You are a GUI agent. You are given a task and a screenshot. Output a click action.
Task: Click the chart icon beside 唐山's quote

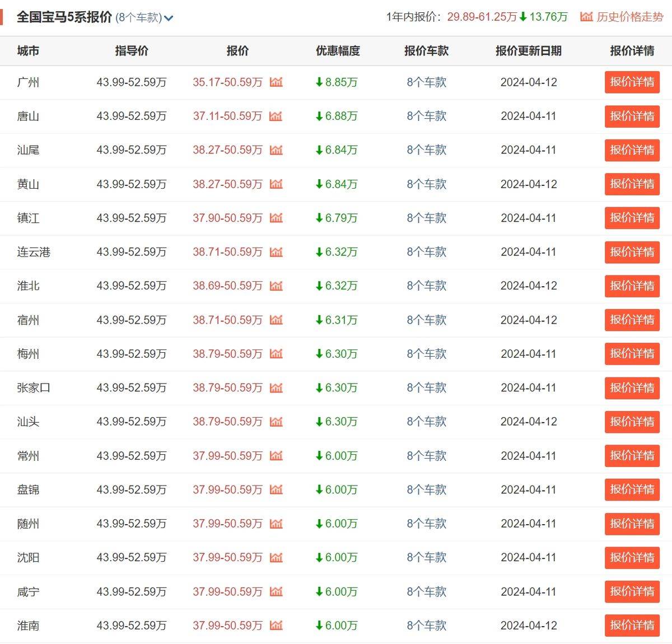tap(276, 116)
